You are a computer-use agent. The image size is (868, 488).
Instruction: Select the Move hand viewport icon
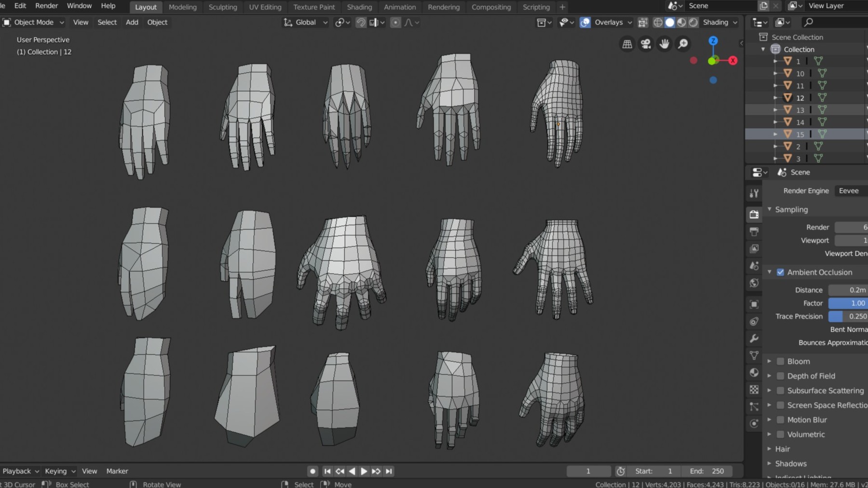click(x=664, y=44)
